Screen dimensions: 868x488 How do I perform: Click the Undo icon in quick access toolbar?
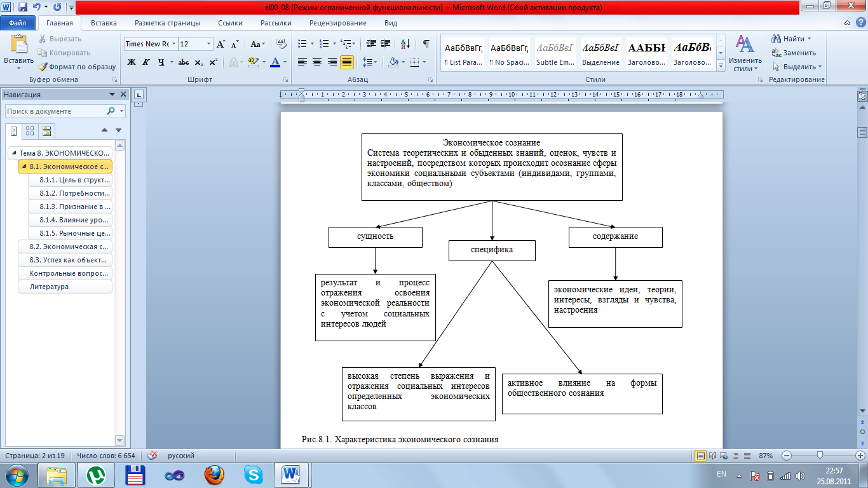[x=37, y=8]
